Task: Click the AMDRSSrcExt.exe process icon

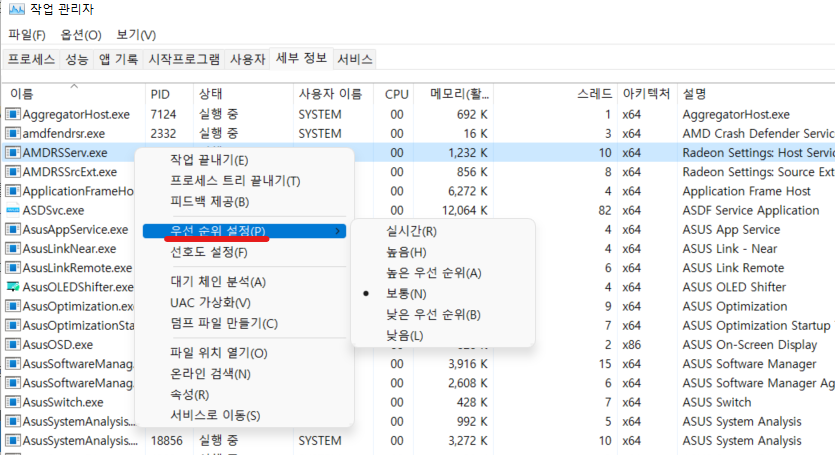Action: click(x=13, y=172)
